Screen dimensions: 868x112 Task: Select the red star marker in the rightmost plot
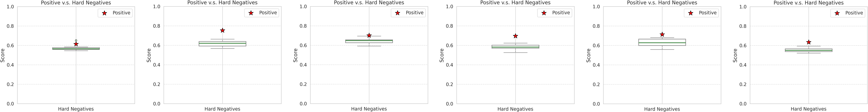pos(808,42)
